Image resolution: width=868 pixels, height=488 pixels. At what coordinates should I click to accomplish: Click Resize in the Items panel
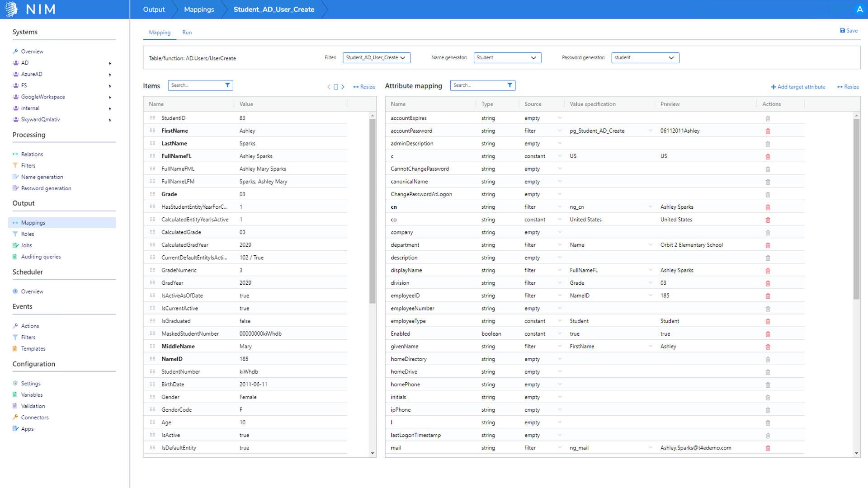364,87
